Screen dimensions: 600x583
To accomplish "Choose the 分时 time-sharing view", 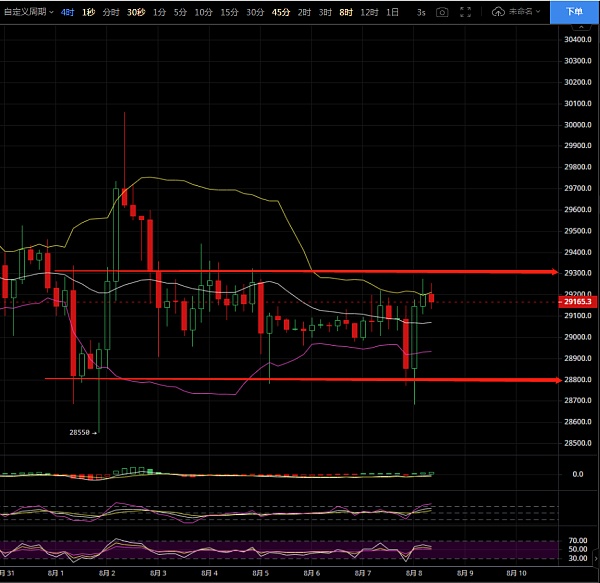I will pos(111,12).
